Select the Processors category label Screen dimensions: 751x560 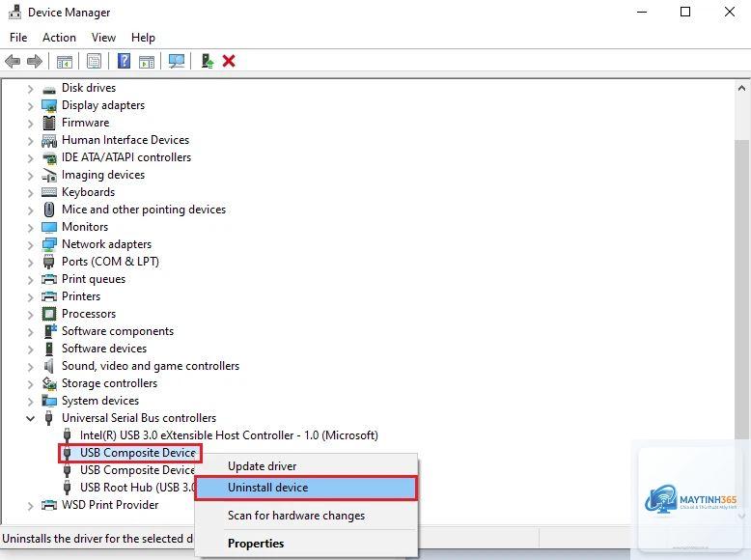click(x=89, y=314)
